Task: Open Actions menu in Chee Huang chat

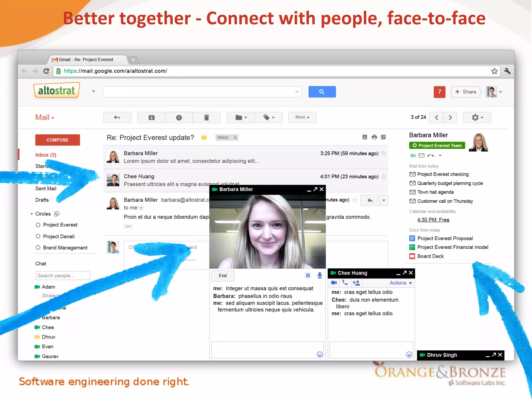Action: [401, 283]
